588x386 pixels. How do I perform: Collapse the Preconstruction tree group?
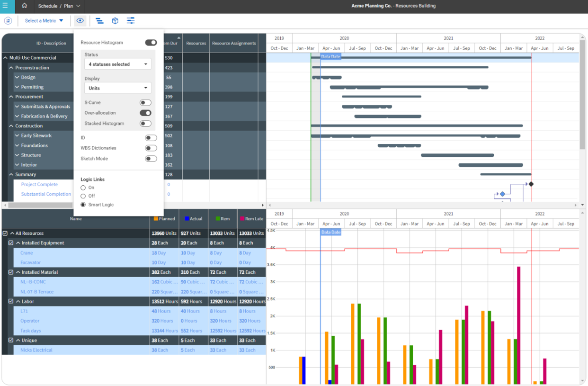(11, 68)
